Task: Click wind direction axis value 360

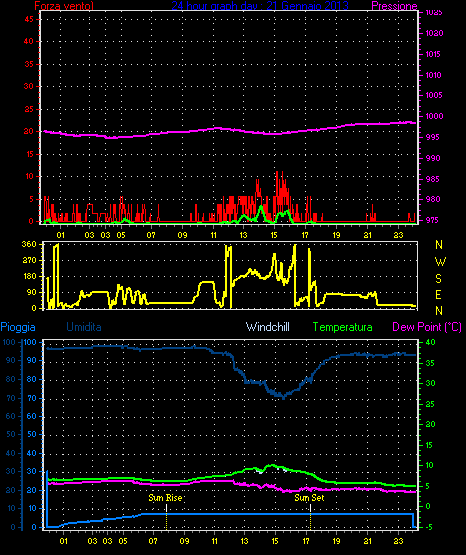Action: click(29, 244)
